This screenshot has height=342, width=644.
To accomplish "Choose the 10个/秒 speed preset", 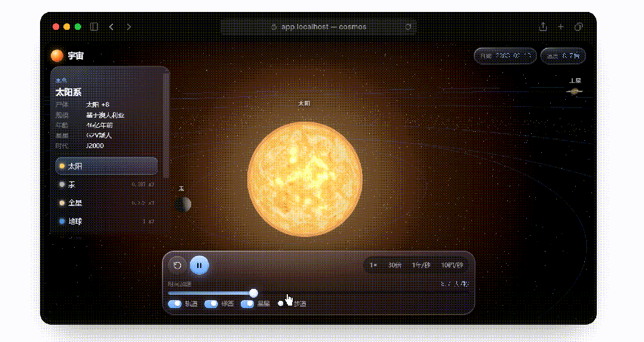I will click(452, 265).
